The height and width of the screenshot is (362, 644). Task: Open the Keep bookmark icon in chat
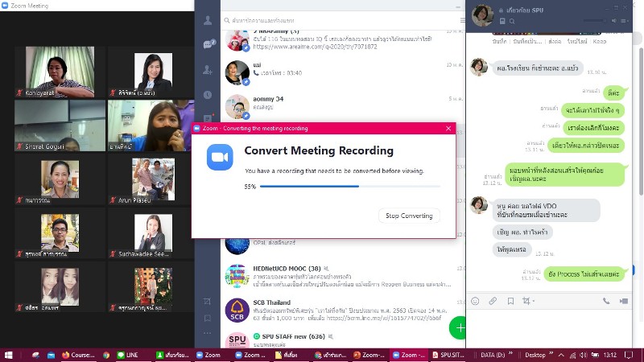(510, 301)
